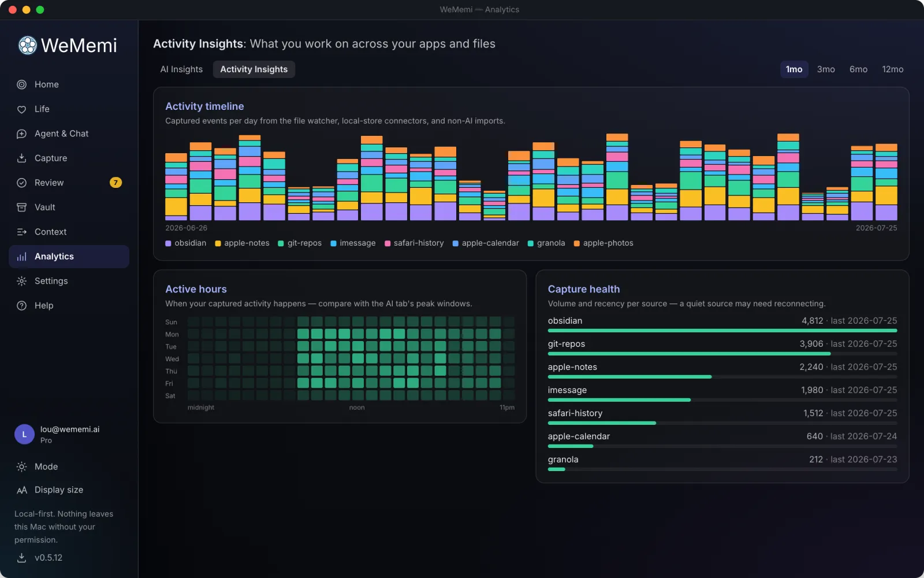Click the 2026-06-26 start date label
This screenshot has height=578, width=924.
click(186, 228)
